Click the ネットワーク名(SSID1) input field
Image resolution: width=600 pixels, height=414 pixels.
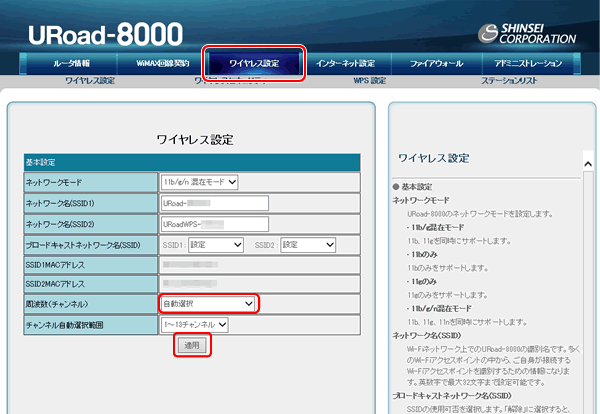point(215,203)
